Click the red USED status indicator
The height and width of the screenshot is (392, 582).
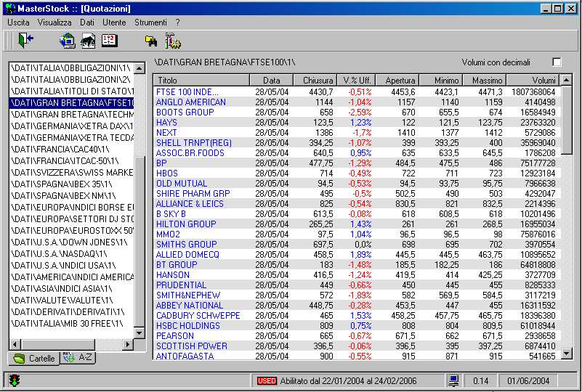coord(267,380)
